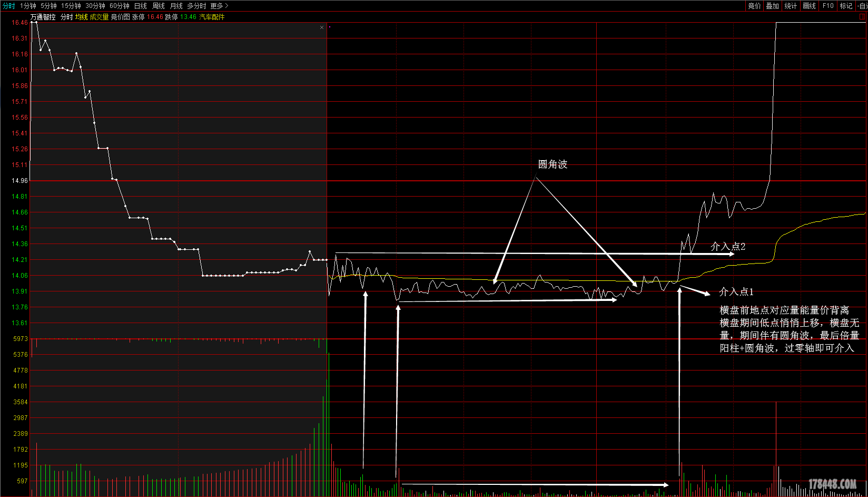Click the 2389 volume axis label
868x497 pixels.
point(21,434)
